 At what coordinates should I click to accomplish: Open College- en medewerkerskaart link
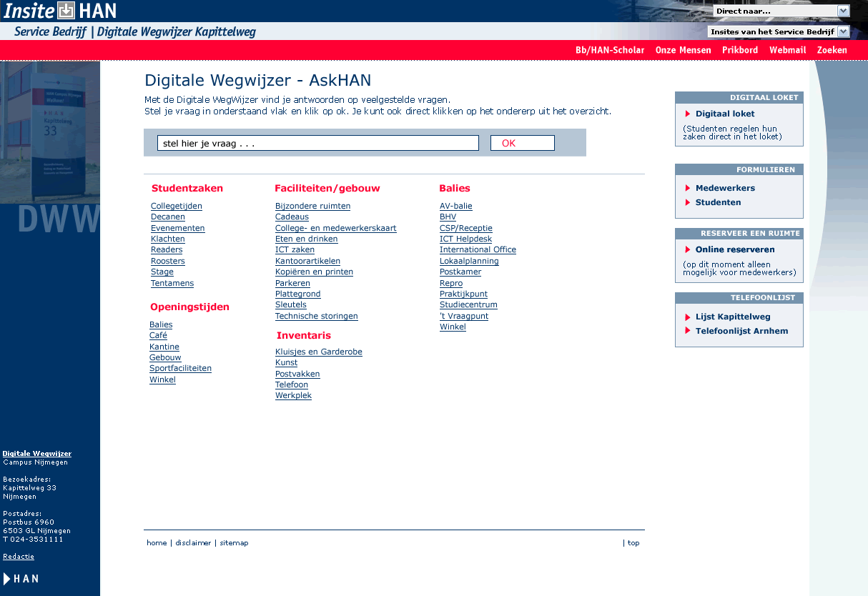point(336,228)
